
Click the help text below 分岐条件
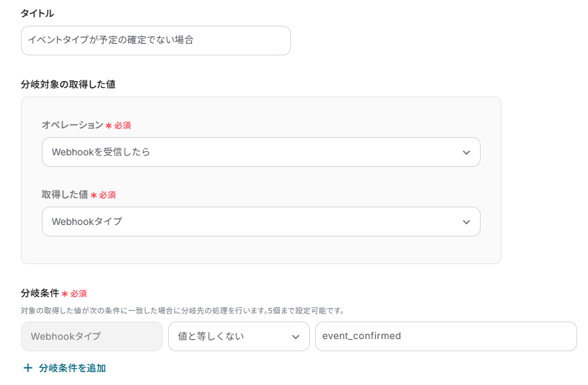182,311
